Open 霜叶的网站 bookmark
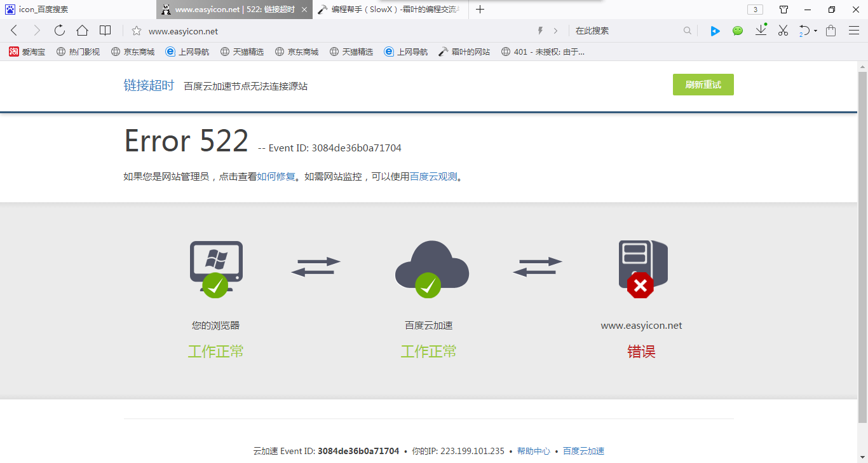The height and width of the screenshot is (463, 868). 465,52
